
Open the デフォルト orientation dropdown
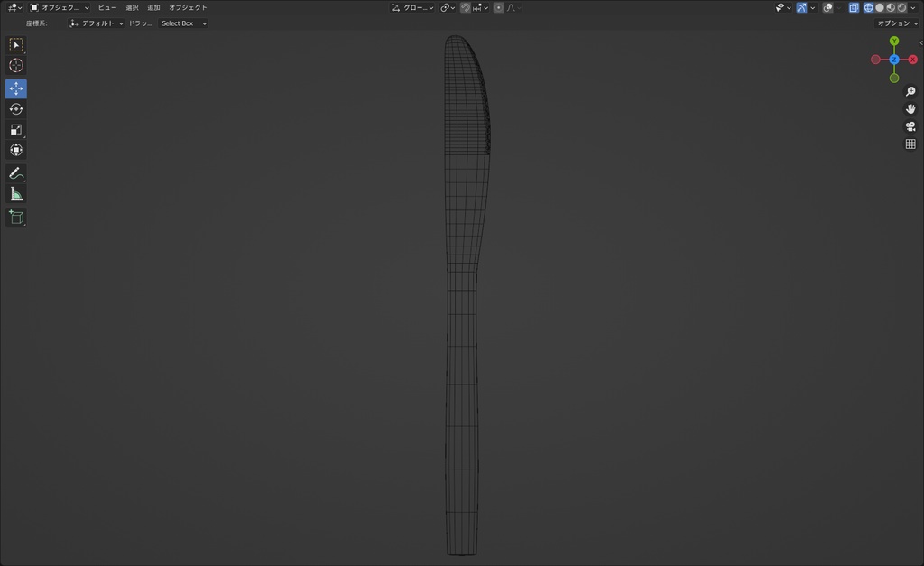click(96, 23)
